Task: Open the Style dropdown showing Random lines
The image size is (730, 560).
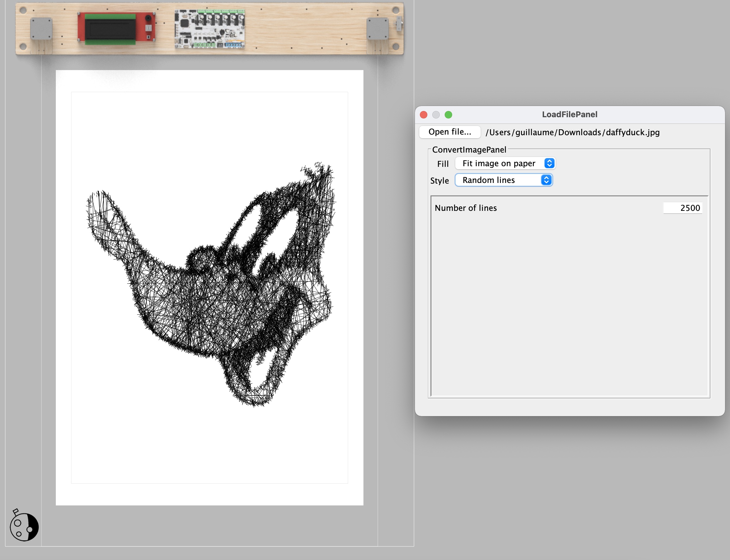Action: (504, 180)
